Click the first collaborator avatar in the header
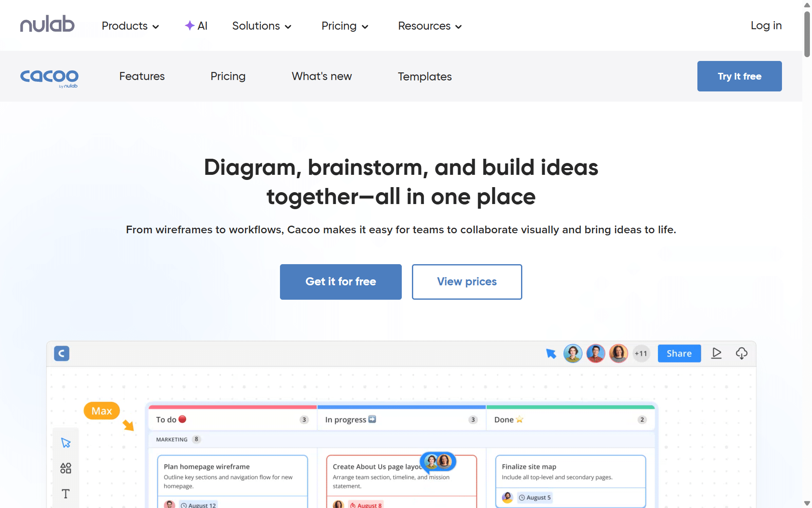812x508 pixels. point(573,353)
